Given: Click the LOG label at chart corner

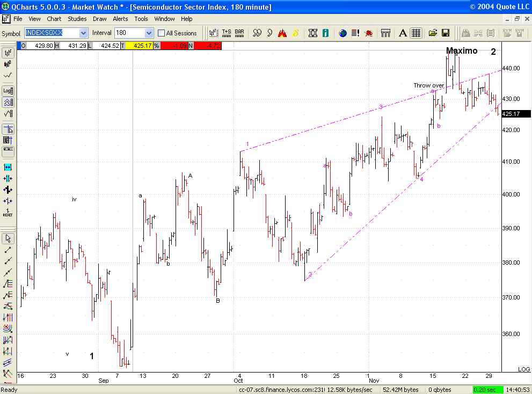Looking at the screenshot, I should pos(524,369).
